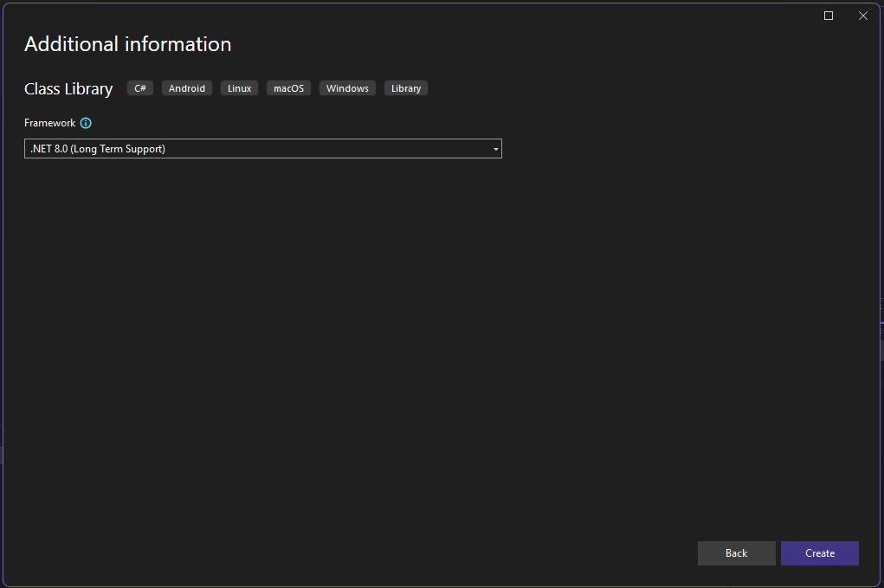
Task: Click the Library project type tag
Action: coord(405,88)
